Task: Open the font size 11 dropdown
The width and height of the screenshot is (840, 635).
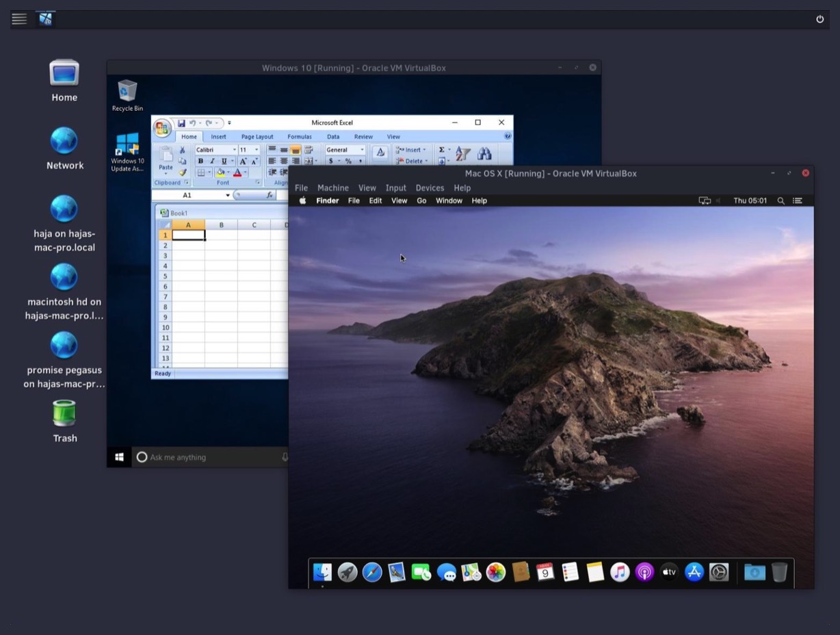Action: [257, 150]
